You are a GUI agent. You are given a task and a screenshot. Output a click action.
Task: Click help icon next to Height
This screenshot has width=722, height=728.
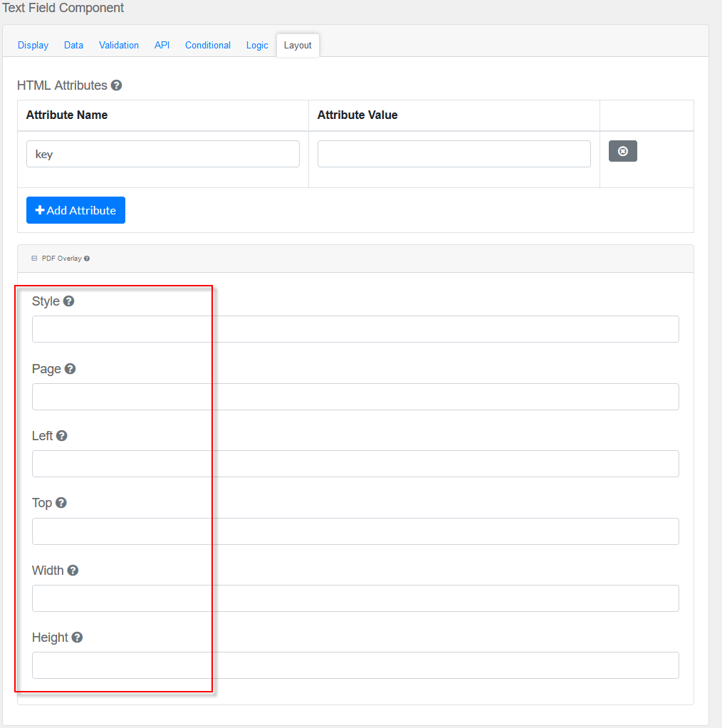tap(77, 638)
